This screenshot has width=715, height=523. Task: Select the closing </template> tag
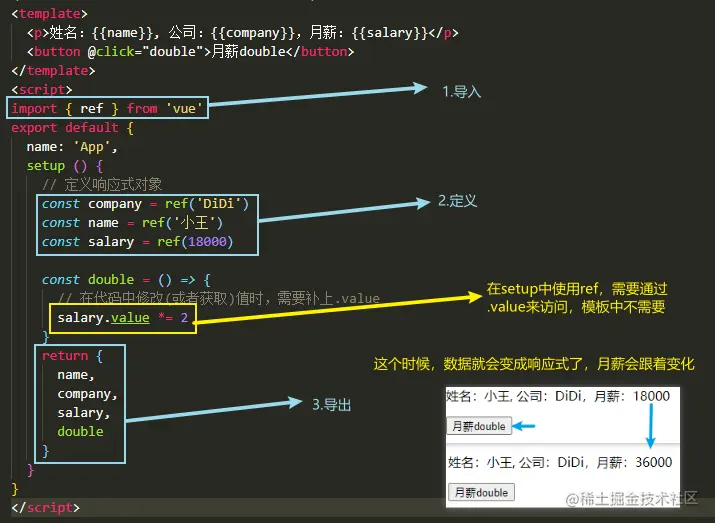click(53, 71)
